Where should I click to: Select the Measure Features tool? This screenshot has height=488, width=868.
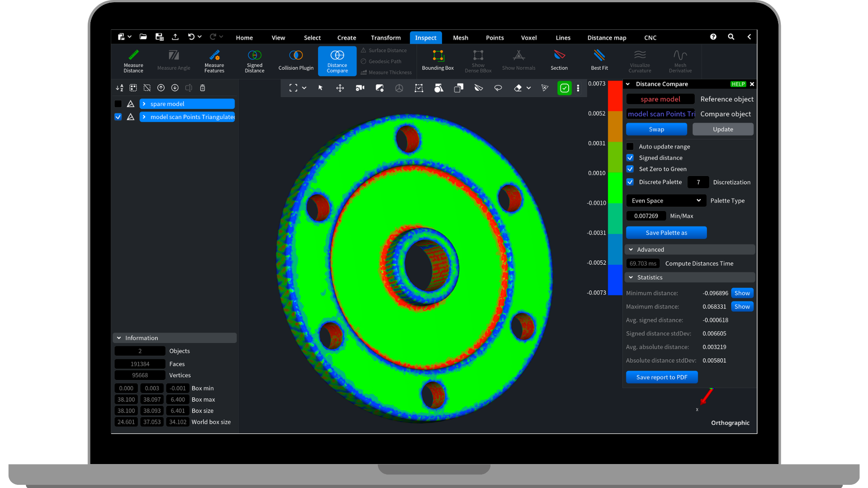(214, 61)
